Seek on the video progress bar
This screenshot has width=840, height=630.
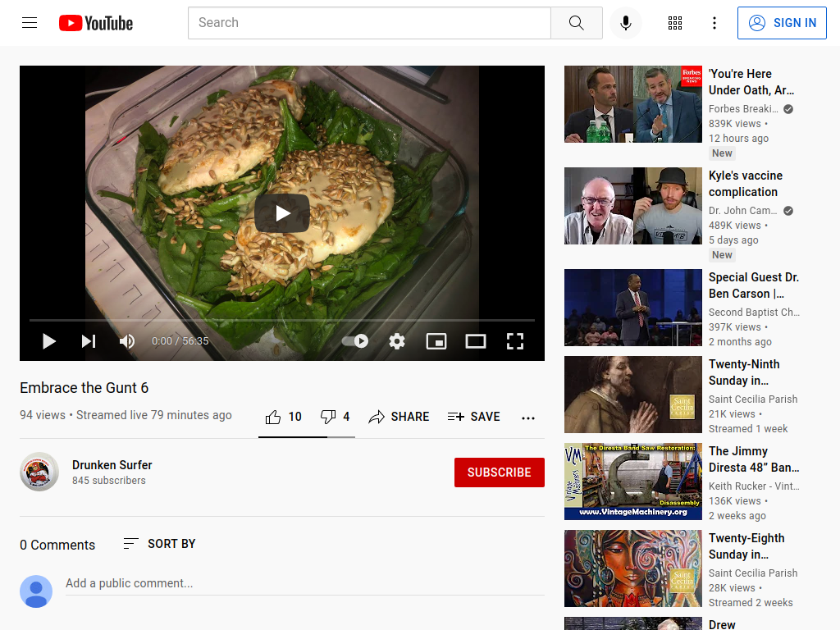tap(282, 320)
